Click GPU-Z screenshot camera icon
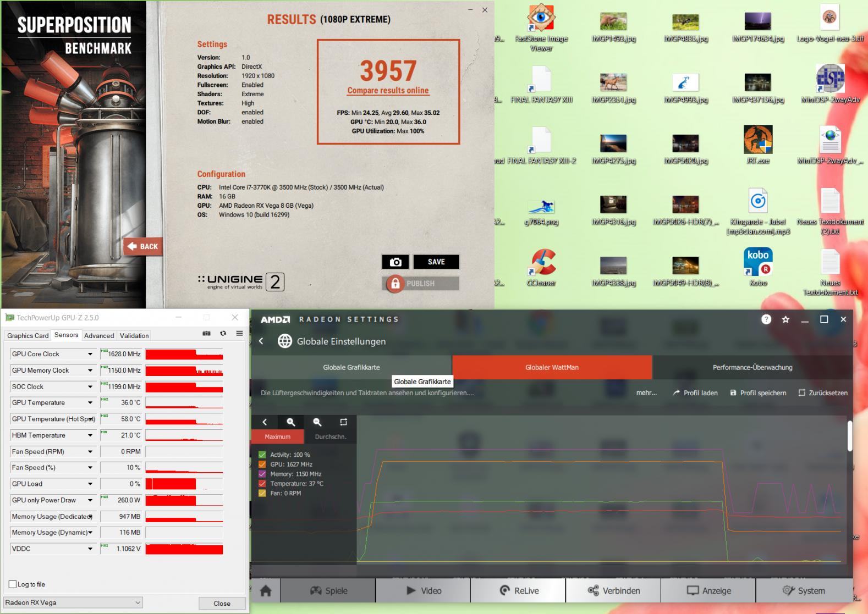868x614 pixels. point(207,333)
